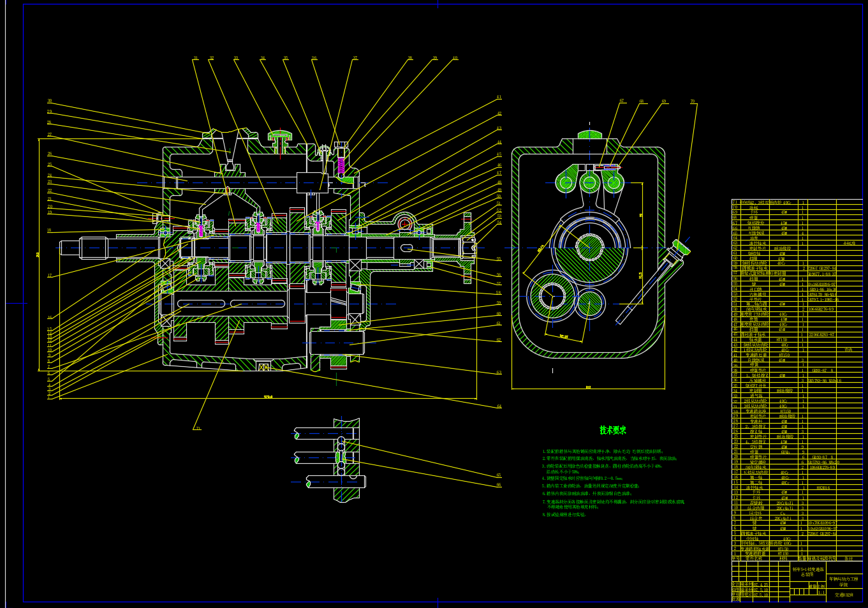Image resolution: width=868 pixels, height=608 pixels.
Task: Select callout number 37 above gearbox
Action: click(x=355, y=58)
